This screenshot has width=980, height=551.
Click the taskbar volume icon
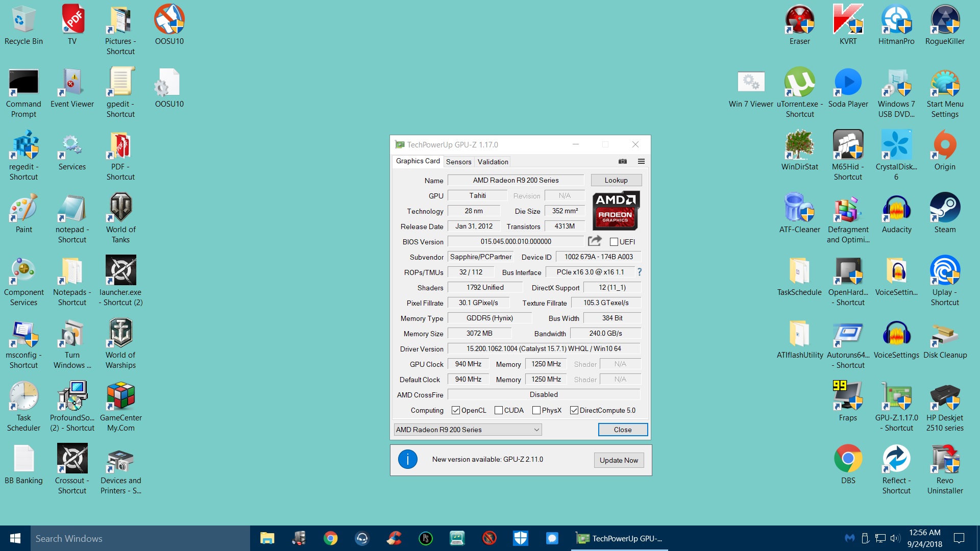[x=895, y=538]
